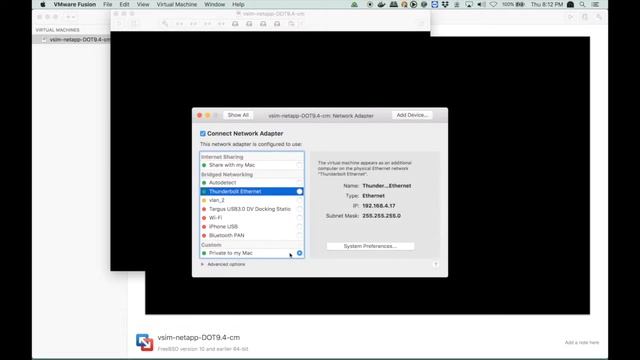Select the Bluetooth PAN radio option
Image resolution: width=640 pixels, height=360 pixels.
point(299,236)
